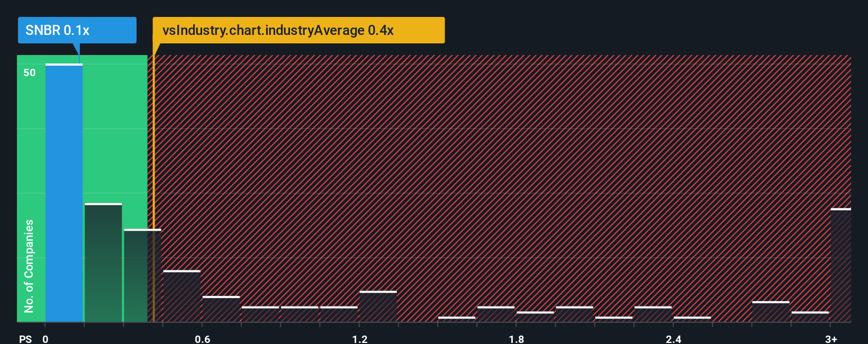
Task: Click the blue SNBR 0.1x label
Action: [77, 30]
